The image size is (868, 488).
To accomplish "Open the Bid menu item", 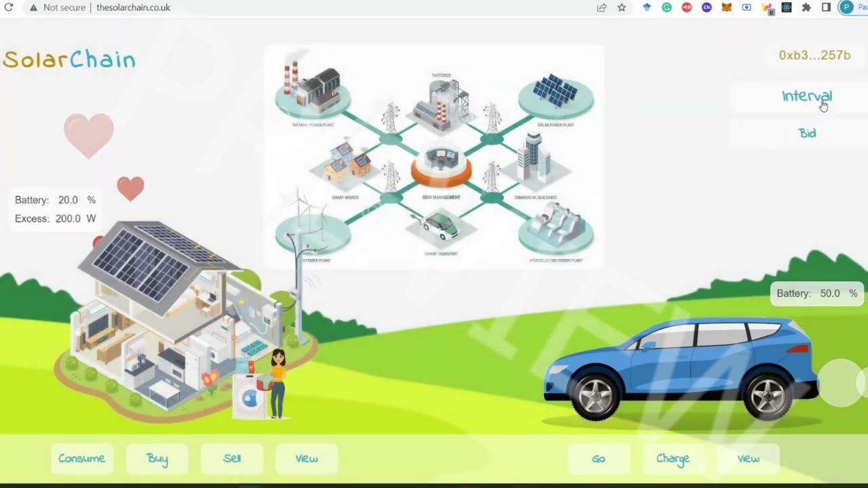I will pyautogui.click(x=807, y=133).
